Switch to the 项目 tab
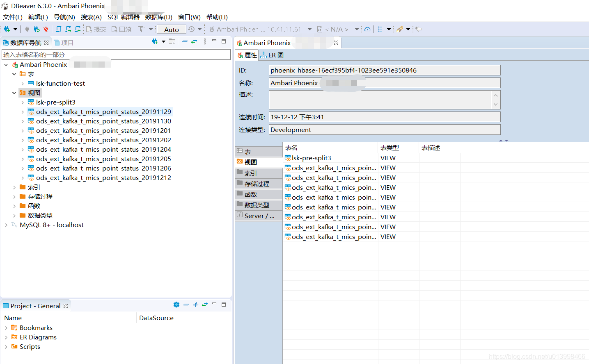Viewport: 589px width, 364px height. click(x=64, y=43)
